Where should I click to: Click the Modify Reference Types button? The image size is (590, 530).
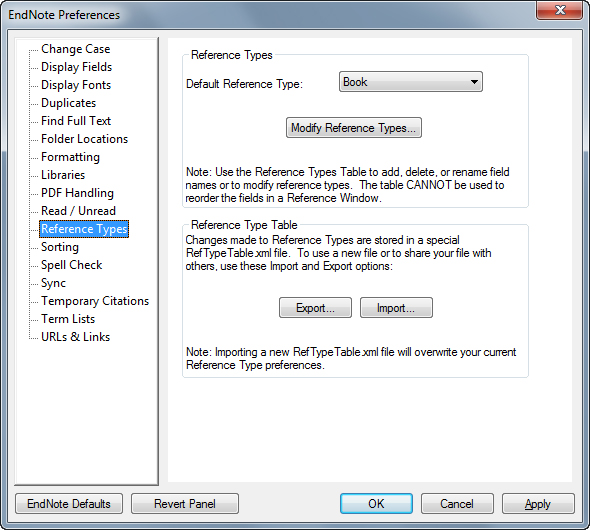[x=353, y=128]
